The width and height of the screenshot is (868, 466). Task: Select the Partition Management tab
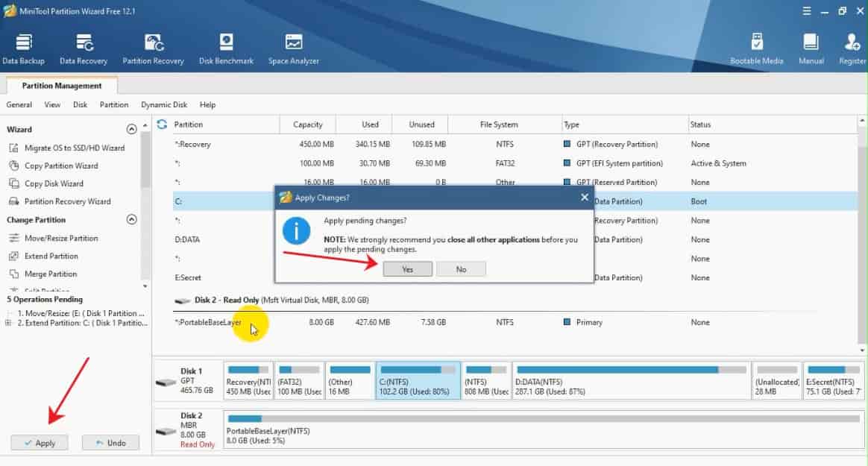pos(61,86)
